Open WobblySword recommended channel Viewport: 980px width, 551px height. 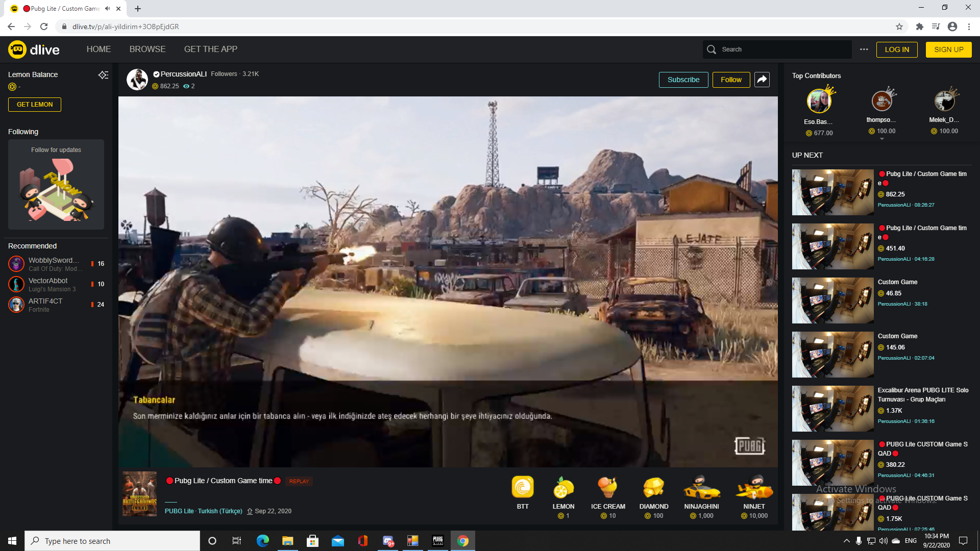56,264
